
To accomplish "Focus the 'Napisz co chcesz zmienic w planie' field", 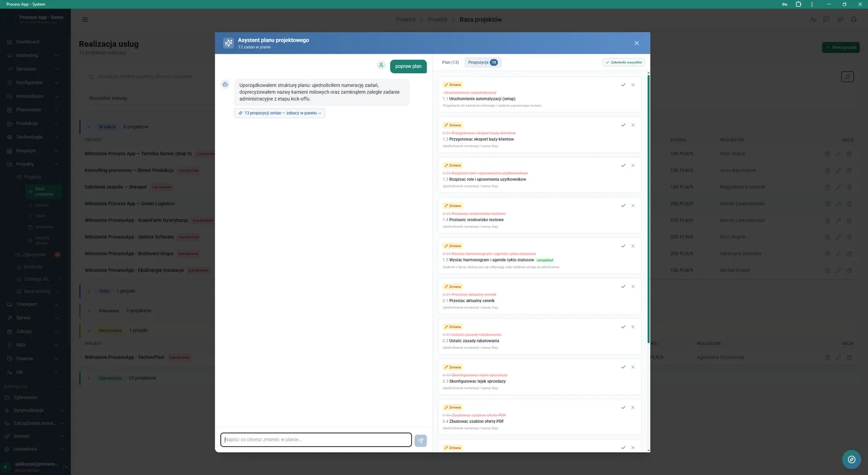I will [x=316, y=440].
